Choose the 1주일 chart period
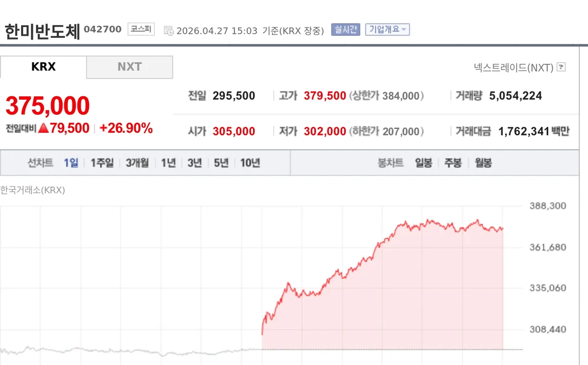Image resolution: width=588 pixels, height=365 pixels. pos(102,163)
